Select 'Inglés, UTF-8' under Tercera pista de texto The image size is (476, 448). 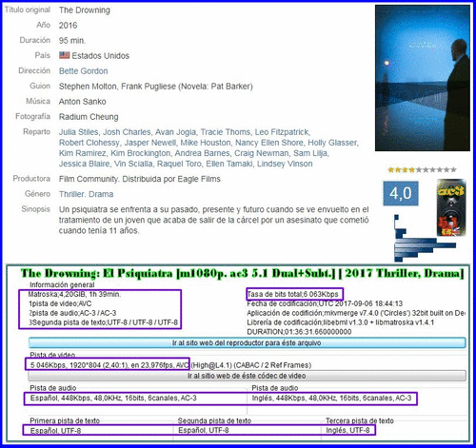(x=347, y=430)
